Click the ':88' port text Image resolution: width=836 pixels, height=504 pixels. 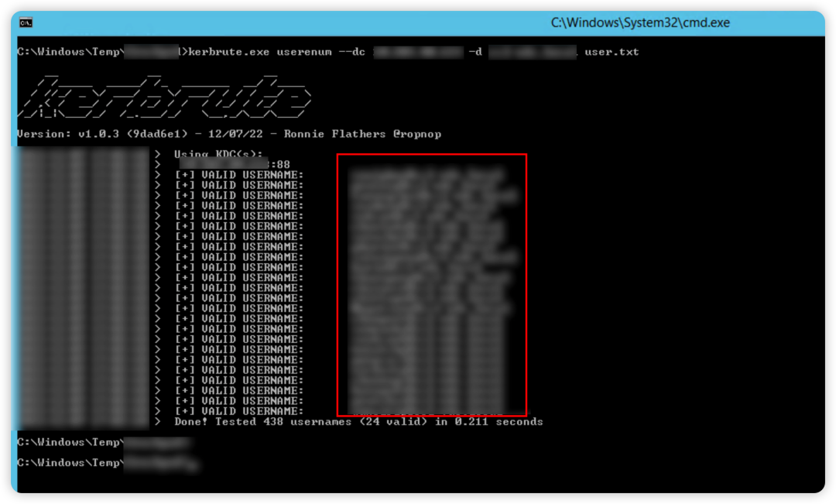click(x=280, y=164)
